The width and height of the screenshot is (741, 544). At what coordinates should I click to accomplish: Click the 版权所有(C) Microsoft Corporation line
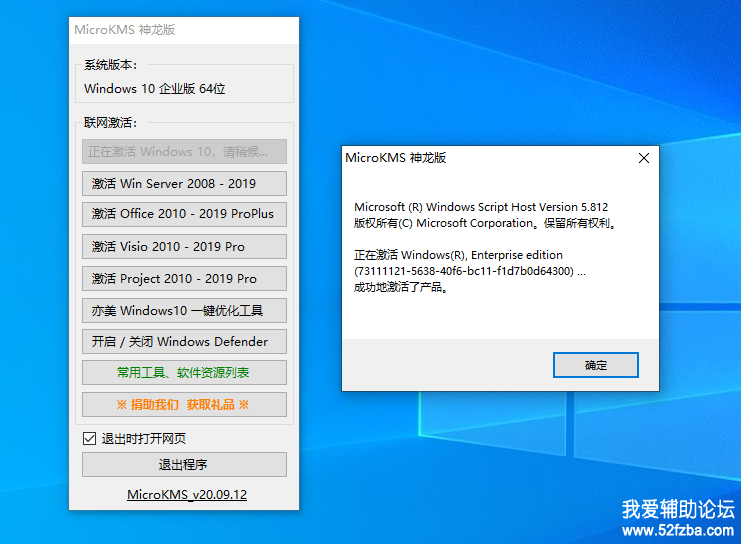coord(485,223)
